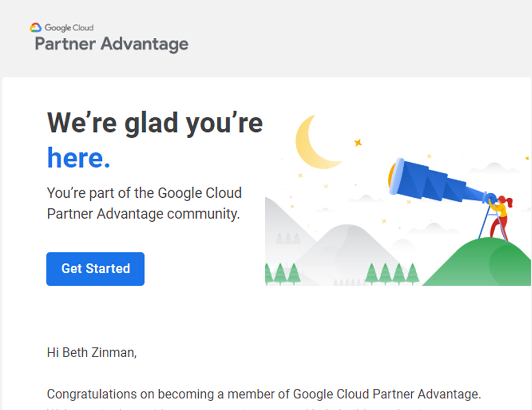Click the "Hi Beth Zinman," greeting line

pyautogui.click(x=92, y=352)
